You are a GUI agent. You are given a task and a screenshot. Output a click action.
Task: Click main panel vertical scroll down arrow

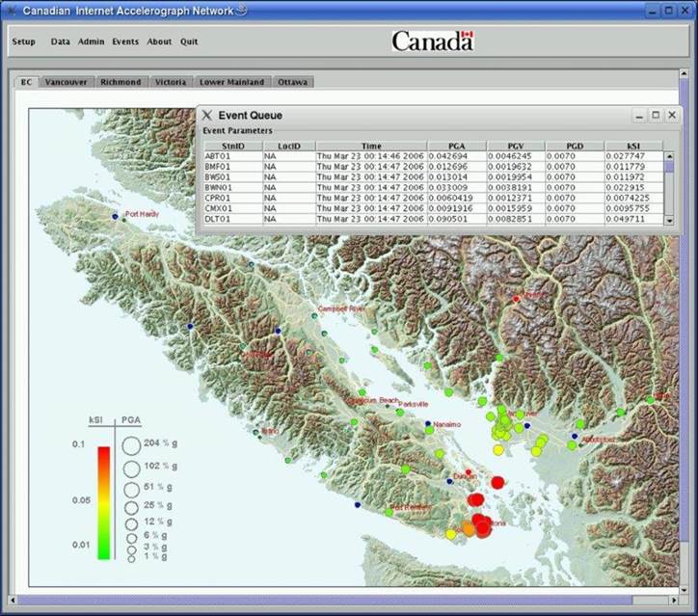pyautogui.click(x=685, y=590)
